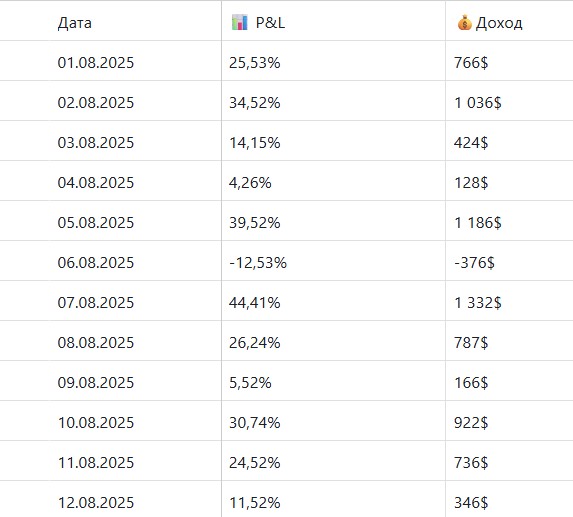
Task: Select the Дата column header
Action: tap(75, 23)
